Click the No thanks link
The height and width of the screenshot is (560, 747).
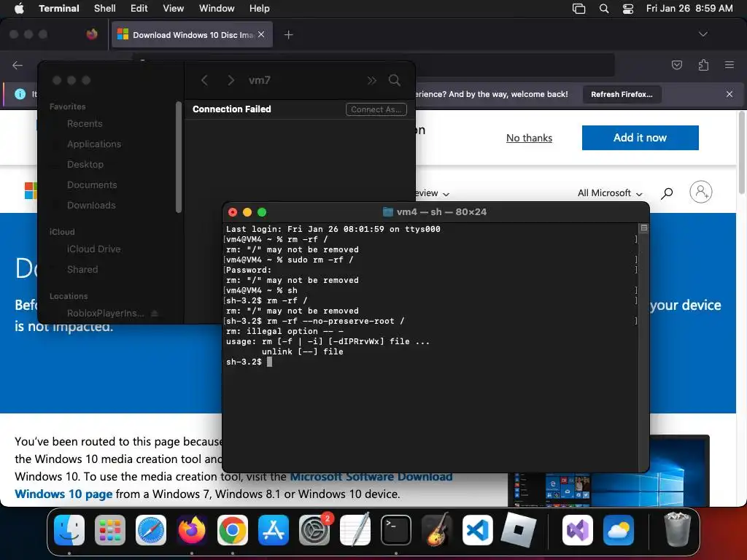529,138
